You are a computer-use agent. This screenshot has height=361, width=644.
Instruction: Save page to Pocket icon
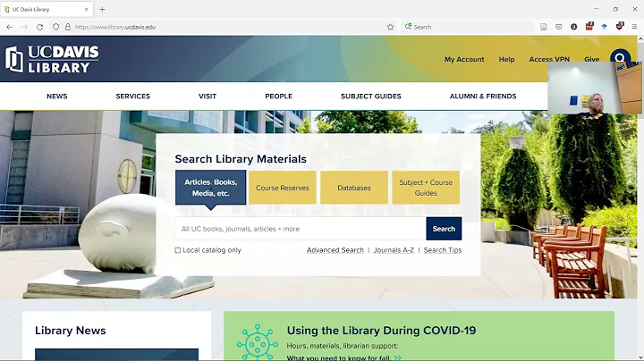pyautogui.click(x=558, y=27)
